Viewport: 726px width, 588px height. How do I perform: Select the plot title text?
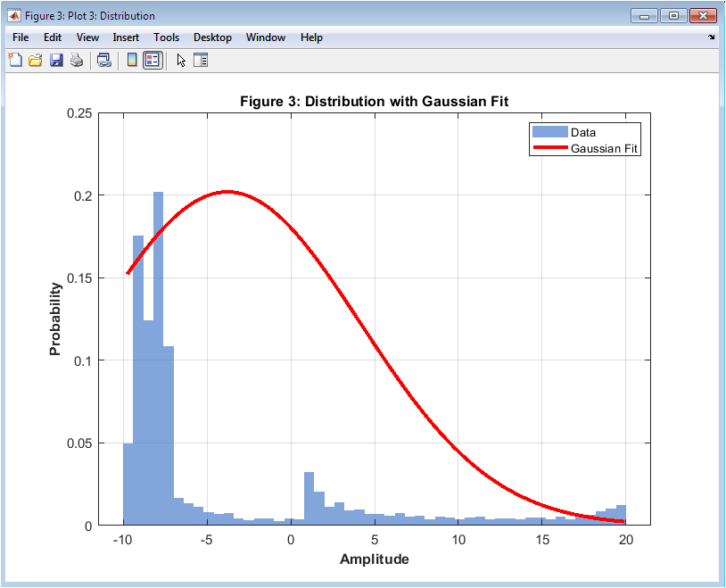(374, 101)
